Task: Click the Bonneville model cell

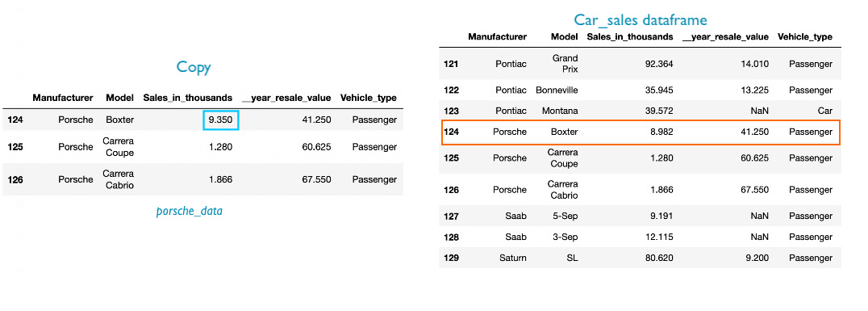Action: point(557,90)
